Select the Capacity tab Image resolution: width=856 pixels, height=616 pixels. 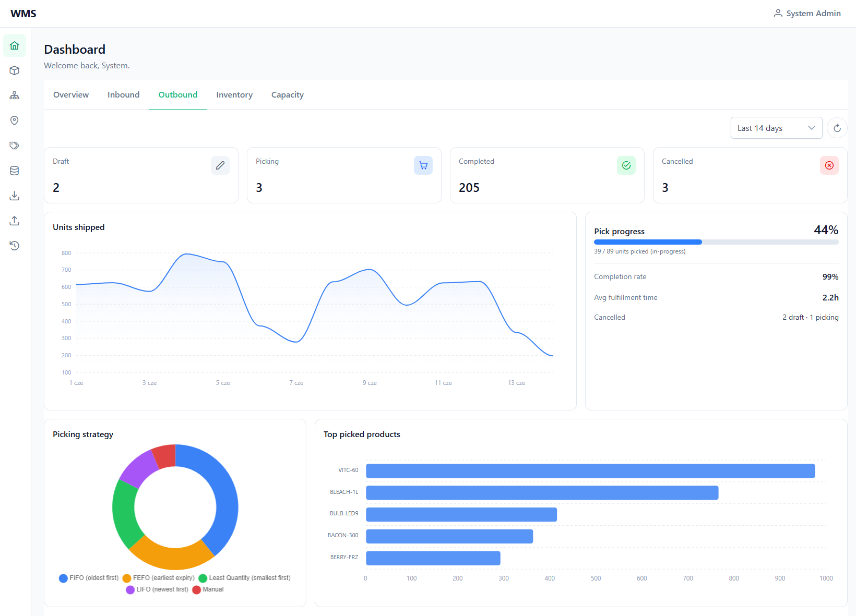point(288,95)
